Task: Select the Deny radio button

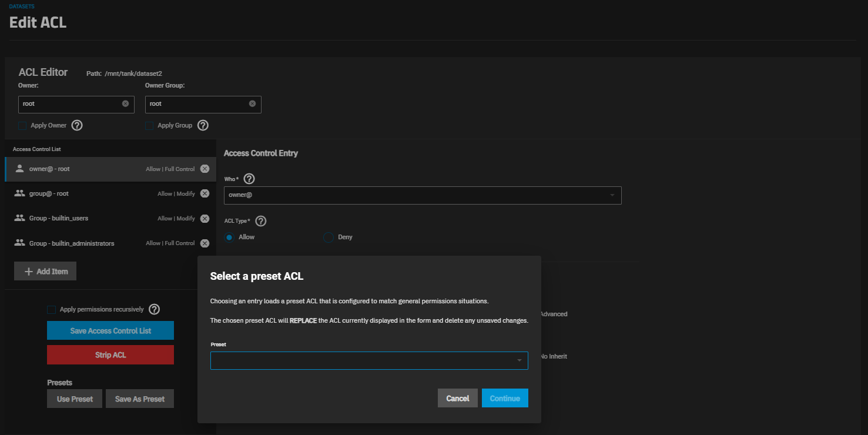Action: pyautogui.click(x=329, y=237)
